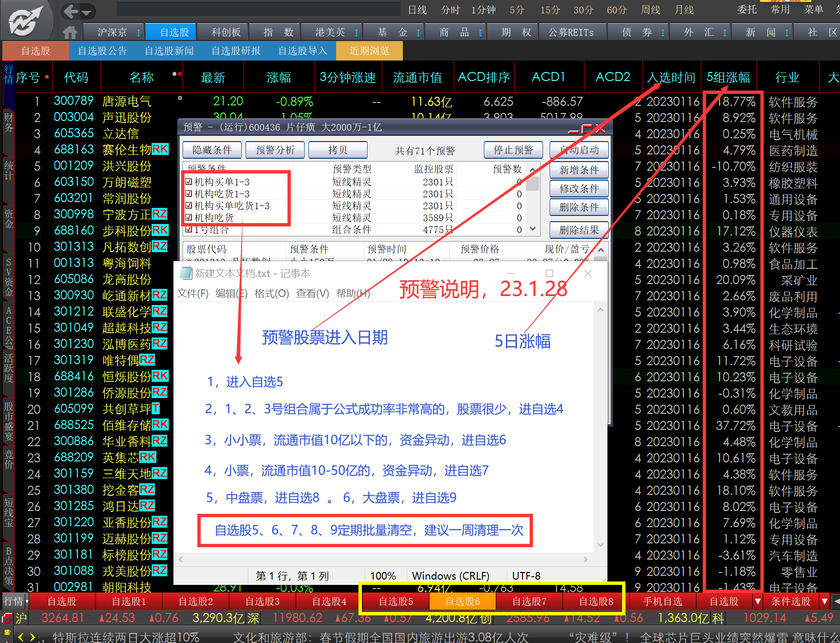Select the 日线 chart period
The height and width of the screenshot is (643, 840).
(x=418, y=10)
